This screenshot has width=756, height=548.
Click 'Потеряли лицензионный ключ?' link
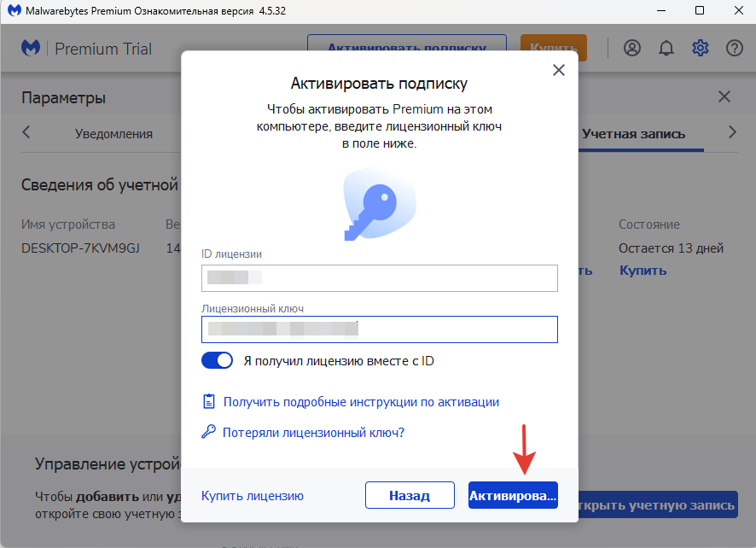(x=313, y=432)
